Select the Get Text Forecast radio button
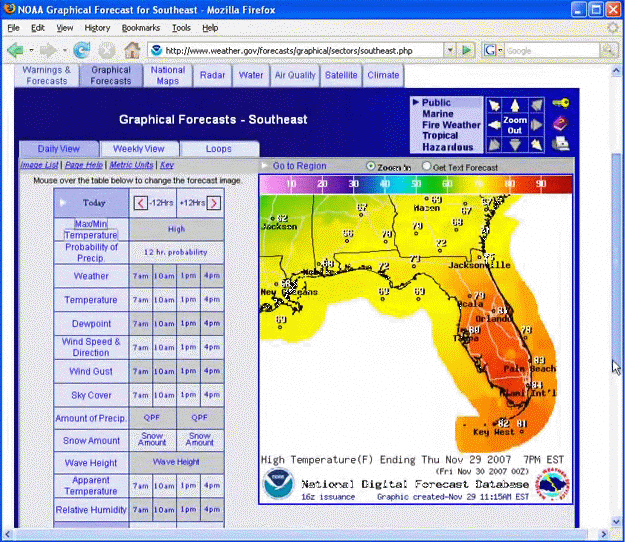Screen dimensions: 625x542 (x=426, y=166)
